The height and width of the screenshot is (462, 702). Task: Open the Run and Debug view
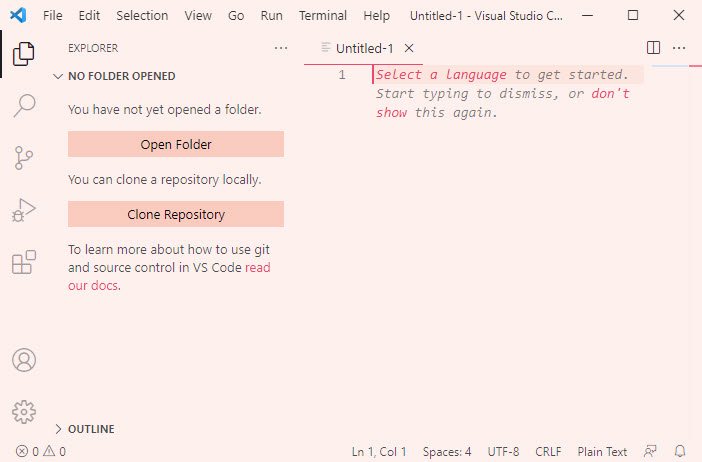click(24, 210)
